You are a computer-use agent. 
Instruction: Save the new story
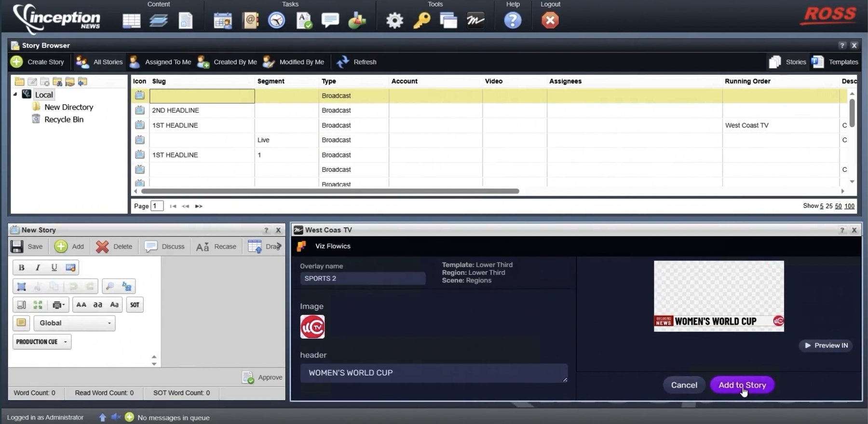coord(27,246)
